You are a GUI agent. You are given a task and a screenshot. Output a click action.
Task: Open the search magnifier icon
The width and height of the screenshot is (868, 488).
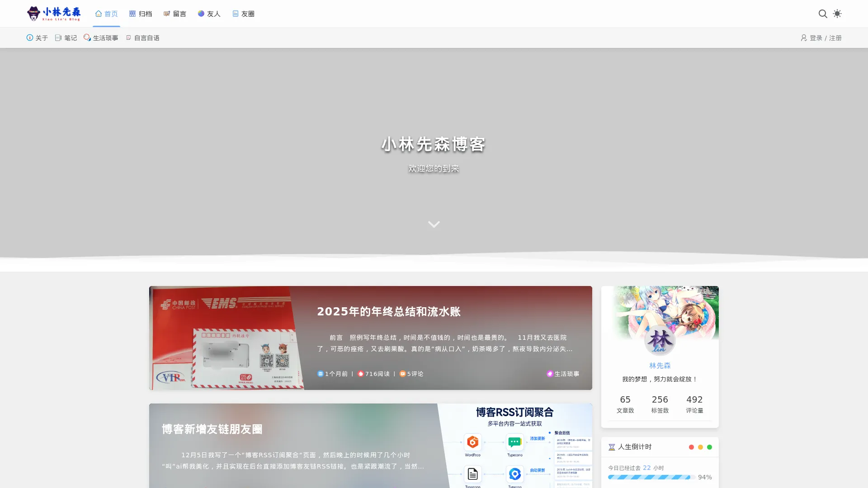(x=823, y=14)
